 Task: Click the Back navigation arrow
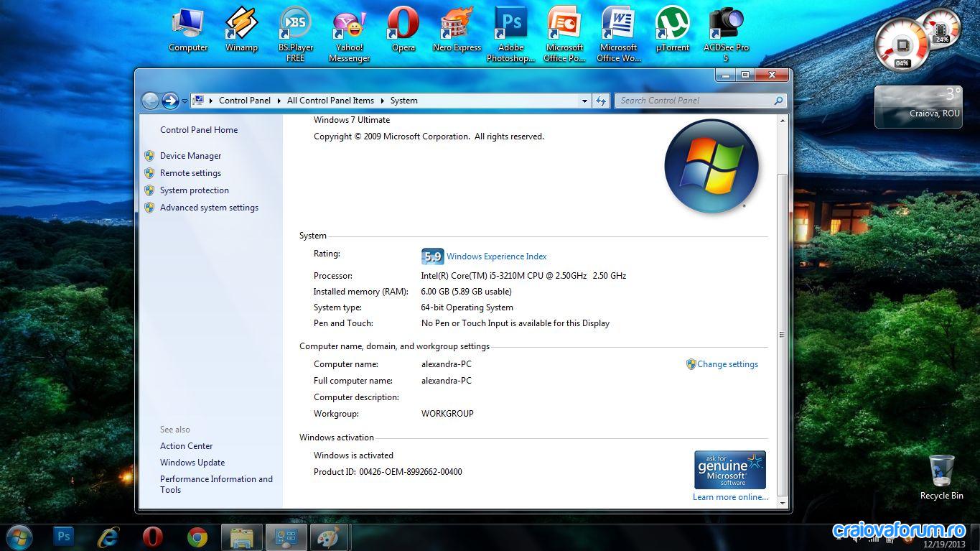pyautogui.click(x=150, y=101)
